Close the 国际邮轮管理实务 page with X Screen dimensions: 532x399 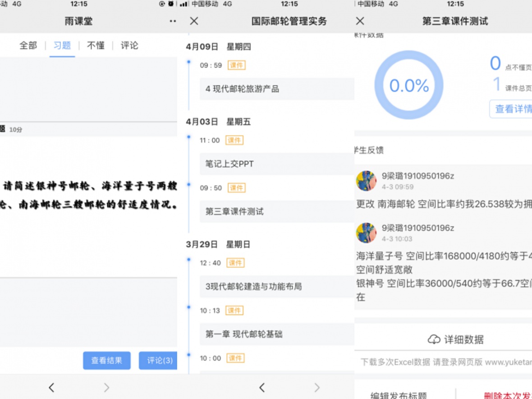(194, 21)
